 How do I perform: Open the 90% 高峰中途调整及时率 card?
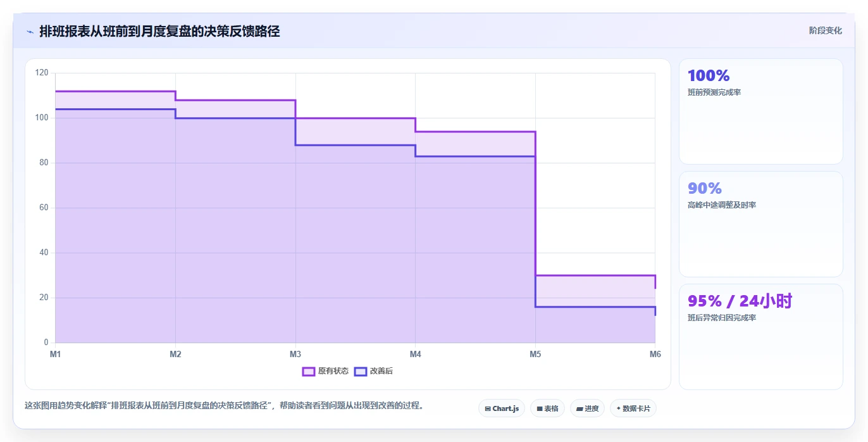pyautogui.click(x=760, y=224)
